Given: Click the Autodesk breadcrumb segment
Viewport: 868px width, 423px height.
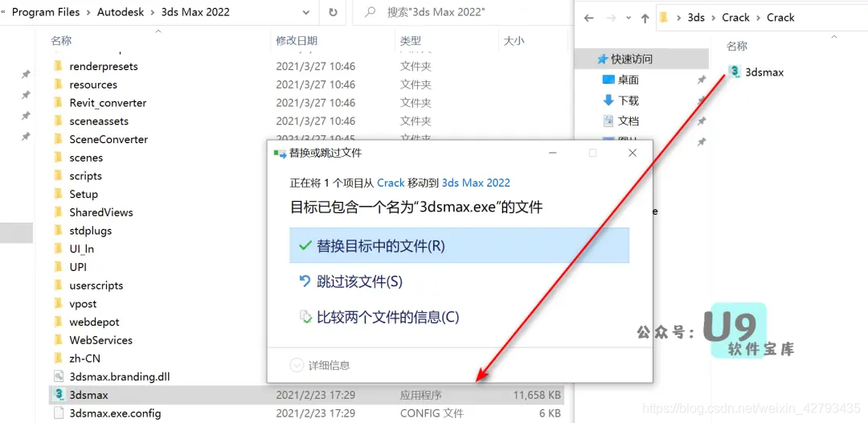Looking at the screenshot, I should click(121, 11).
